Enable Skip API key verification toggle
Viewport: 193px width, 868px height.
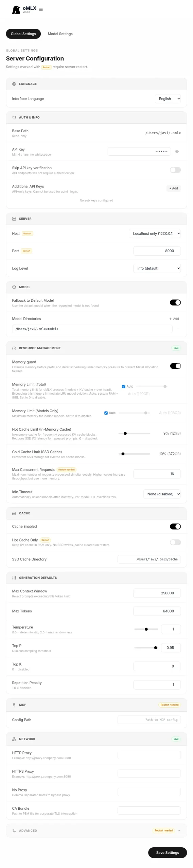coord(175,170)
